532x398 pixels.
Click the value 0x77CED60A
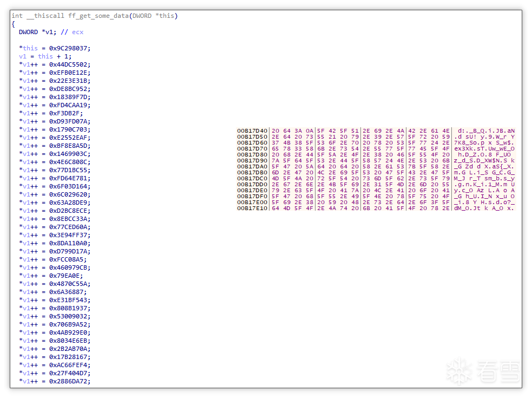(68, 227)
